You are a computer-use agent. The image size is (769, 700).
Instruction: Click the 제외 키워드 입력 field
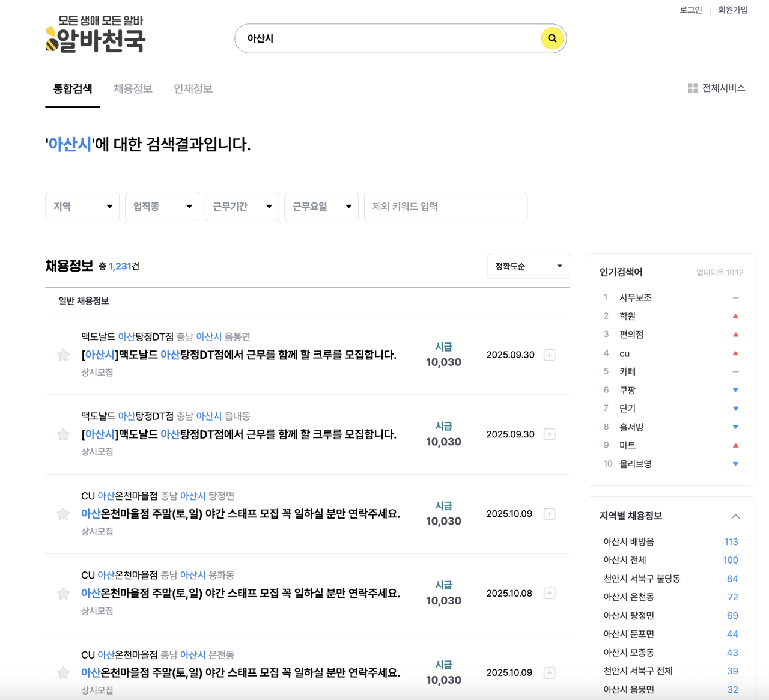445,206
